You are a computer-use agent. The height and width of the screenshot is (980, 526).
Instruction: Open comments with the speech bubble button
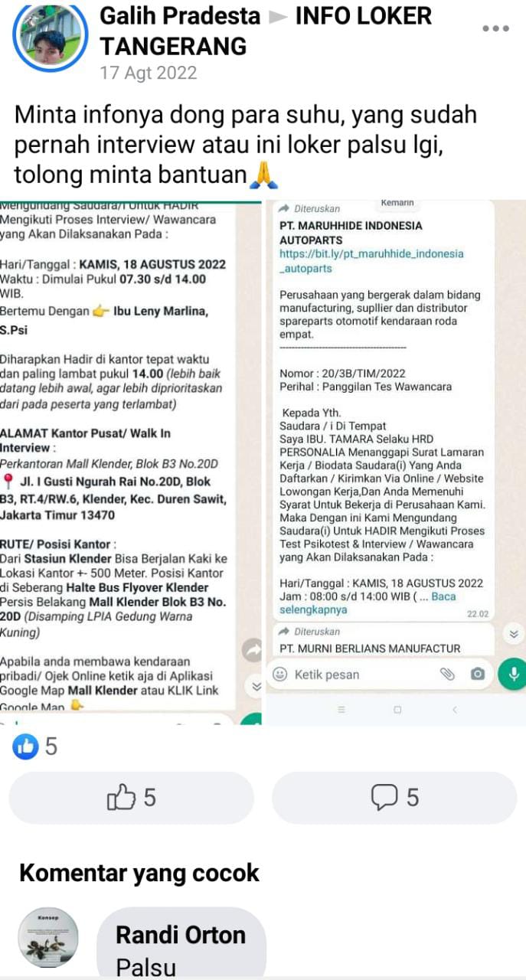(x=394, y=798)
